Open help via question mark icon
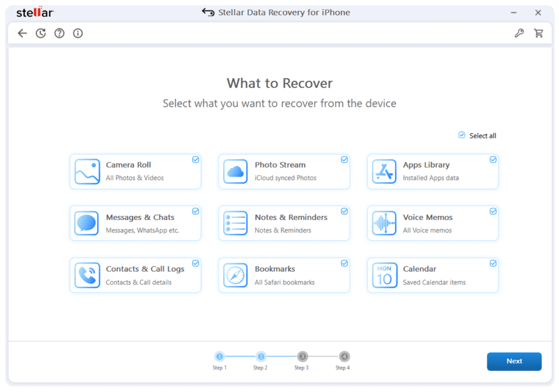559x392 pixels. (x=59, y=33)
